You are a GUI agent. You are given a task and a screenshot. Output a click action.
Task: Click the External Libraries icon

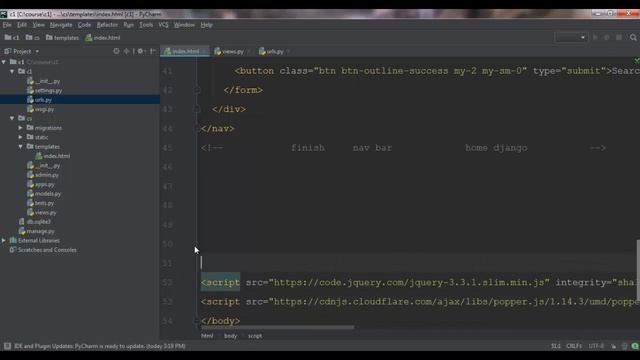point(13,240)
